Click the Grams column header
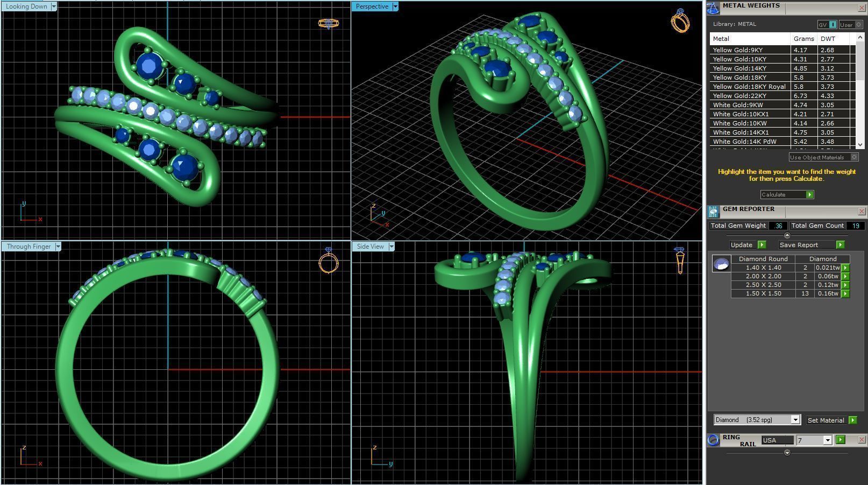Image resolution: width=868 pixels, height=485 pixels. pyautogui.click(x=804, y=39)
